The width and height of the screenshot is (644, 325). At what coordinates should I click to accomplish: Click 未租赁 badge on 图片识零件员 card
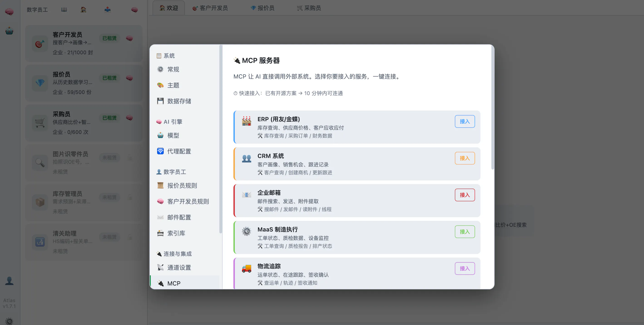click(109, 158)
